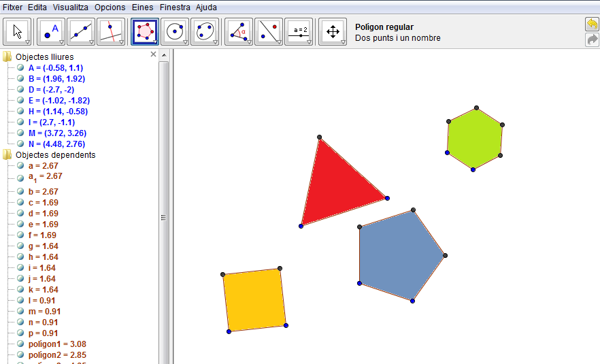
Task: Select the ellipse conic tool
Action: 205,32
